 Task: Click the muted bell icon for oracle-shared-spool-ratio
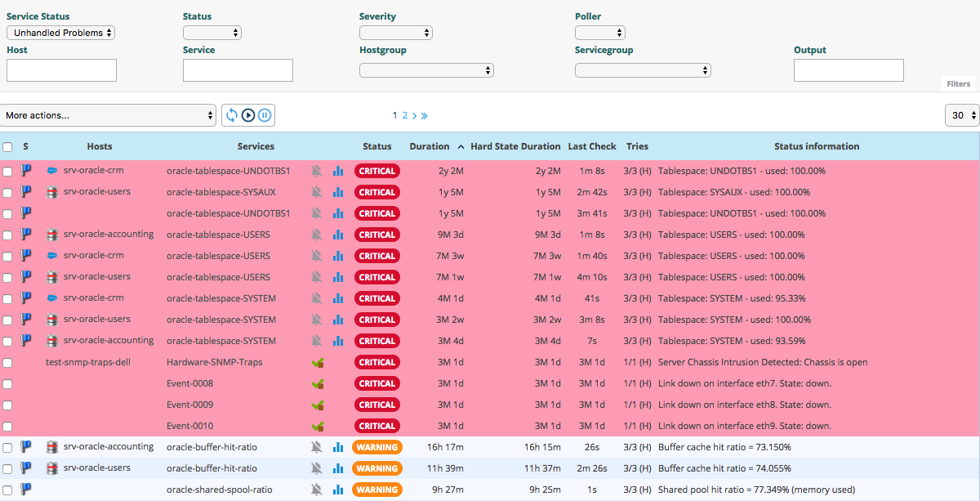(x=317, y=490)
